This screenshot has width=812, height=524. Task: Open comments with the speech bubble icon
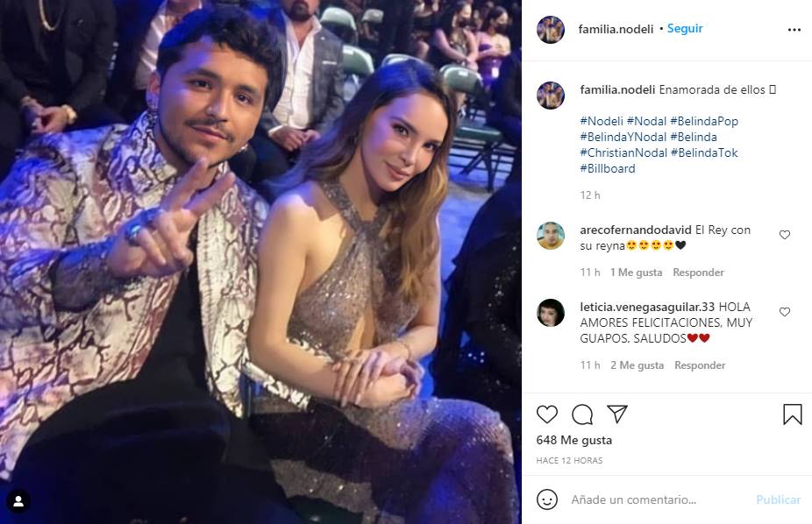click(x=582, y=414)
